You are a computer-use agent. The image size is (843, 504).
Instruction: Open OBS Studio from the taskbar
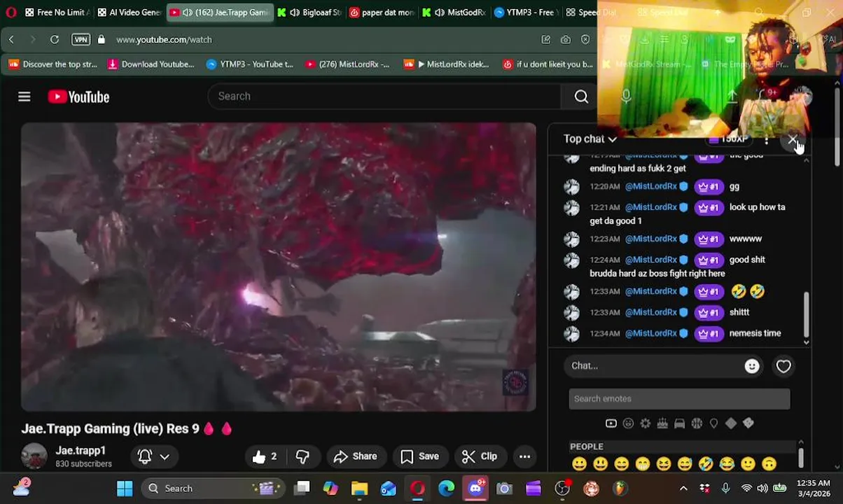pos(562,489)
